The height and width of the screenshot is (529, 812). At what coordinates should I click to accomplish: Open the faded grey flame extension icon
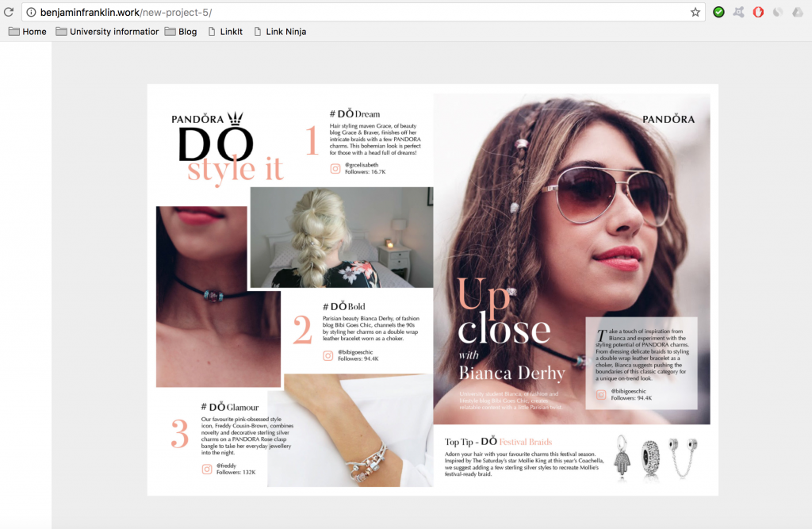(778, 12)
